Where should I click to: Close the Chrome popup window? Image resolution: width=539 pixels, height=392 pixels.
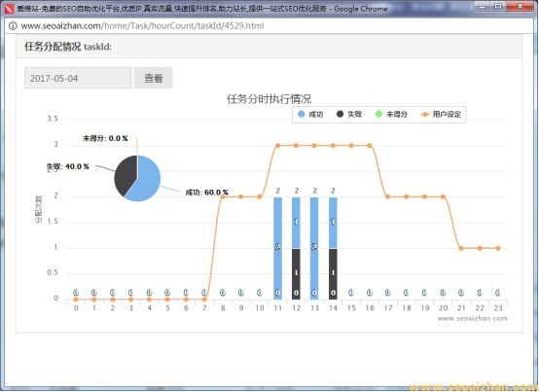pyautogui.click(x=520, y=6)
